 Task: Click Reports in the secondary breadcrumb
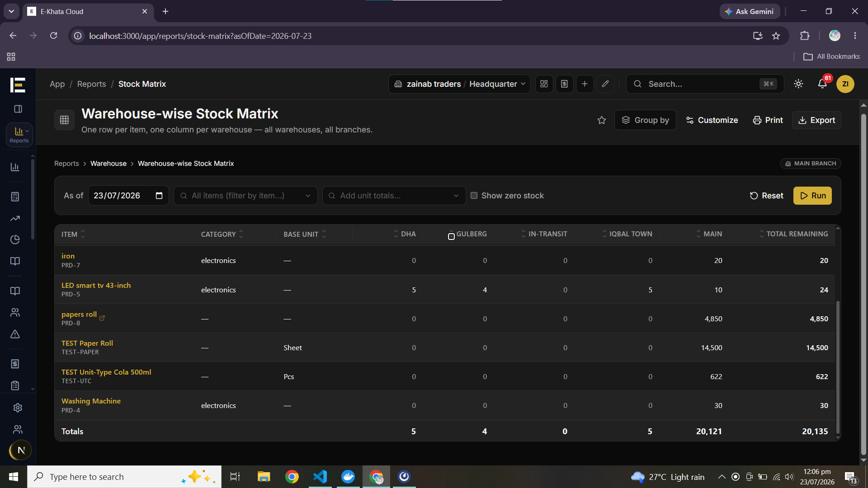tap(66, 164)
